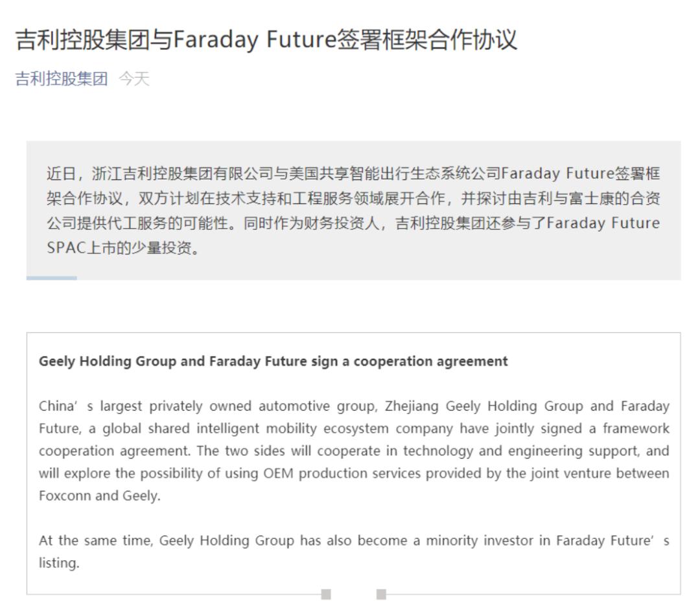Click Faraday Future in the title
This screenshot has height=614, width=700.
(x=255, y=40)
